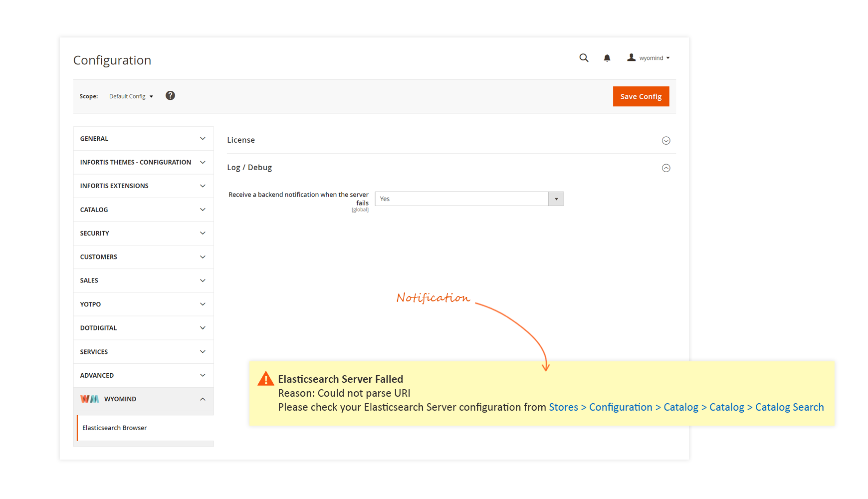
Task: Open the backend notification Yes dropdown
Action: click(469, 199)
